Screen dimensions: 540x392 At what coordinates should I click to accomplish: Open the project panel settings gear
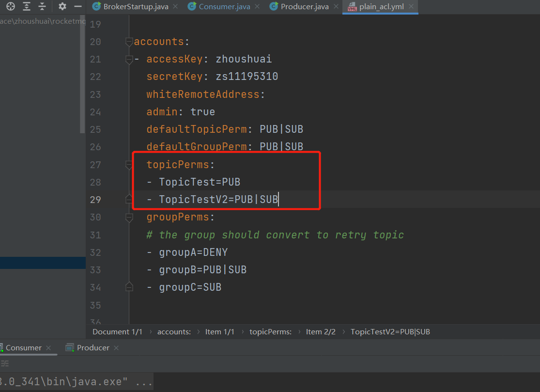tap(62, 6)
